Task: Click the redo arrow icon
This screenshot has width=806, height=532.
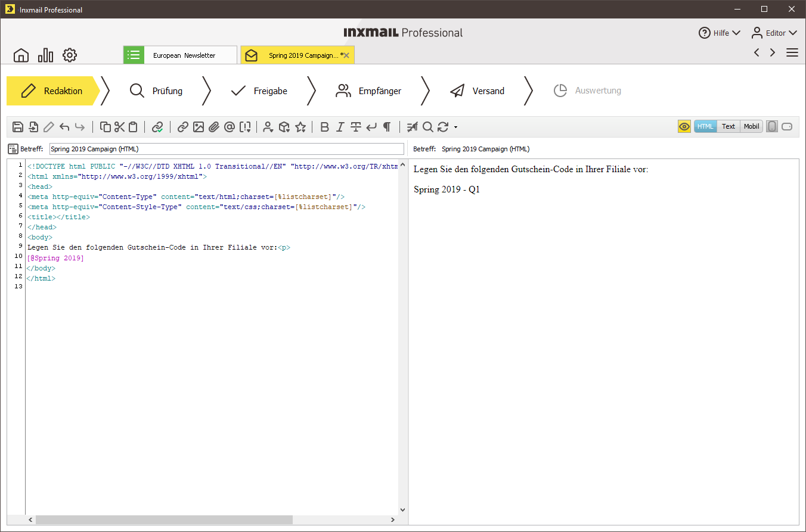Action: click(80, 127)
